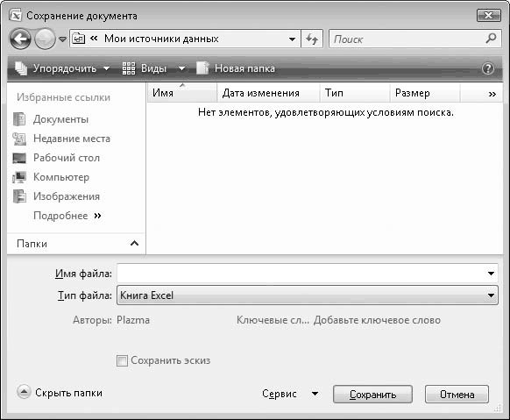This screenshot has width=510, height=420.
Task: Click the Forward navigation arrow button
Action: (x=45, y=39)
